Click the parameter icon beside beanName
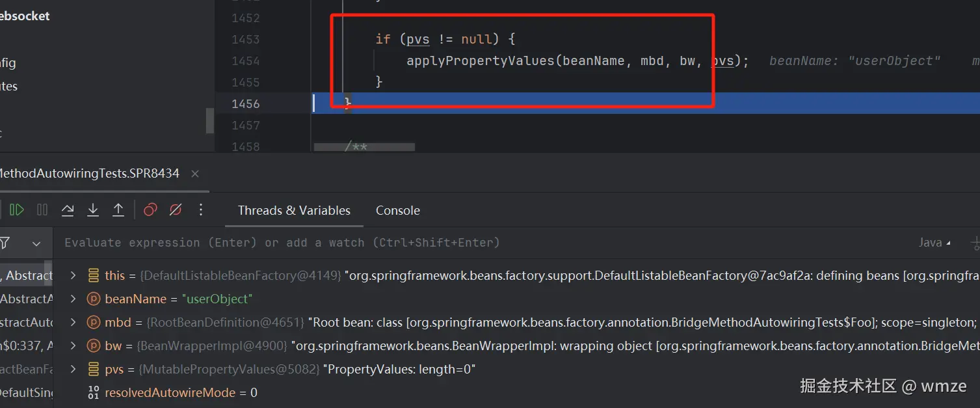Screen dimensions: 980x408 (x=93, y=299)
